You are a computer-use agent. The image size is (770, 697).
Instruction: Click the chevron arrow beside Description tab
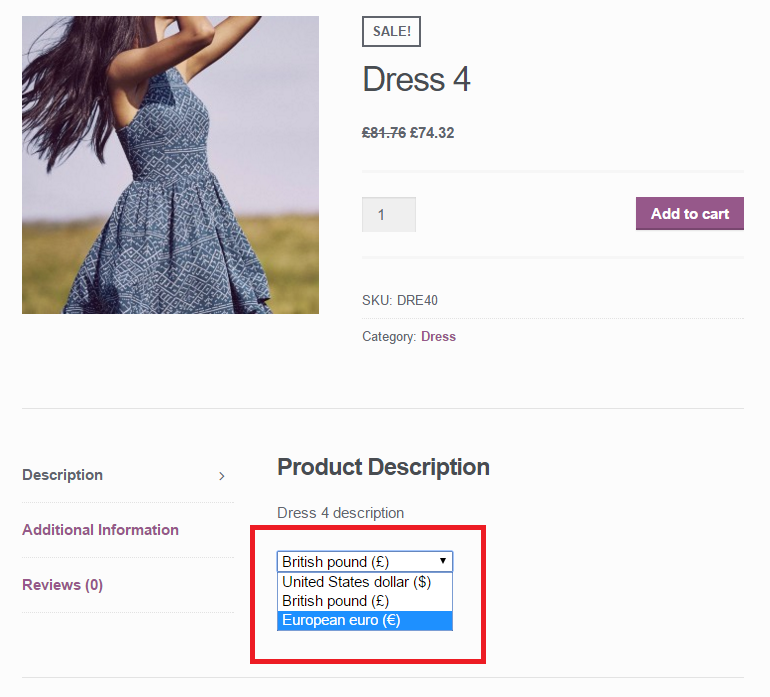[x=221, y=476]
